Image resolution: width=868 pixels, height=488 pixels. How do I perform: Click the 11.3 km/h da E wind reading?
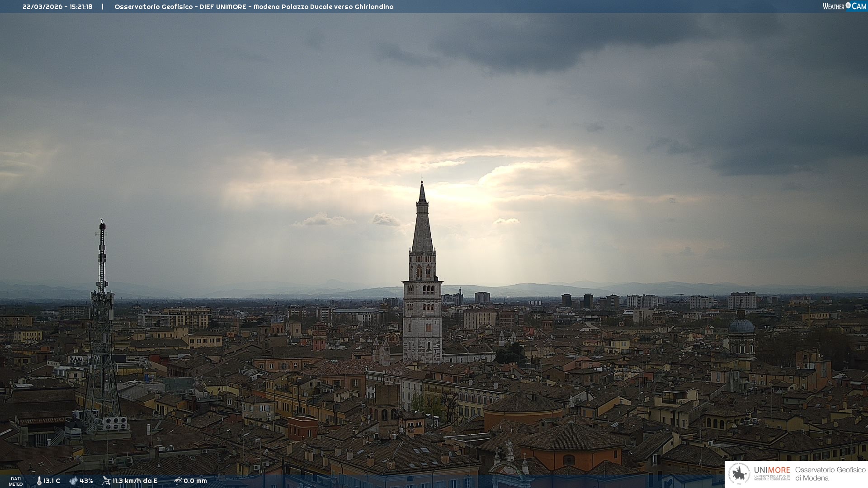pos(135,481)
